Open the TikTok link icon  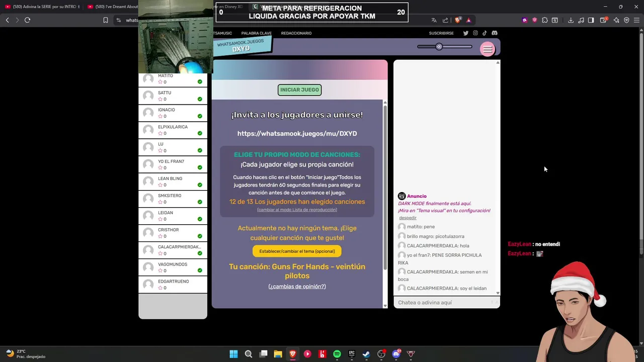485,33
